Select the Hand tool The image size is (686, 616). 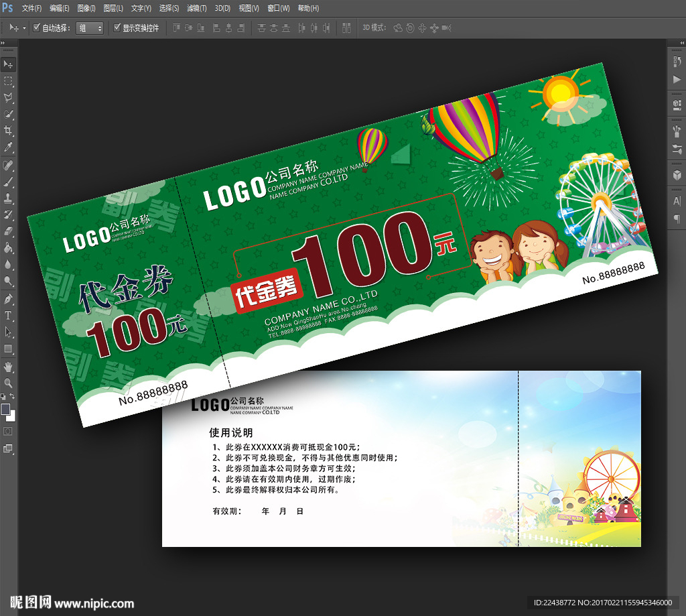tap(8, 367)
